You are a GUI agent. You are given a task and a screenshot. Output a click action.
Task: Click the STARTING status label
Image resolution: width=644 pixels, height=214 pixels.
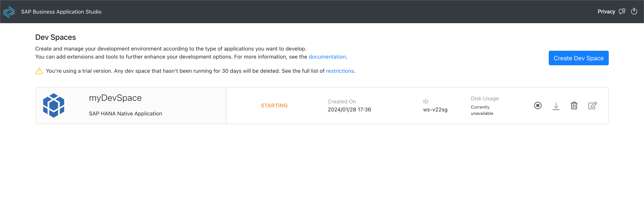tap(274, 106)
